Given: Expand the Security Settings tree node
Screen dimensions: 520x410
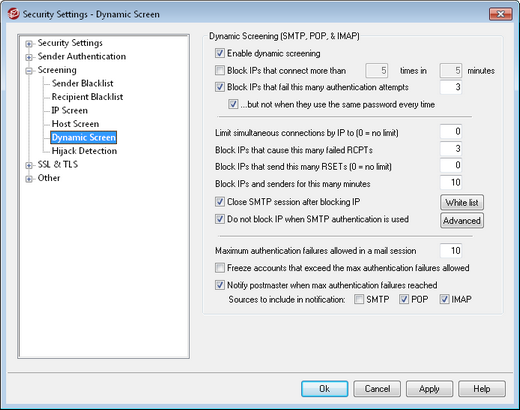Looking at the screenshot, I should point(29,44).
